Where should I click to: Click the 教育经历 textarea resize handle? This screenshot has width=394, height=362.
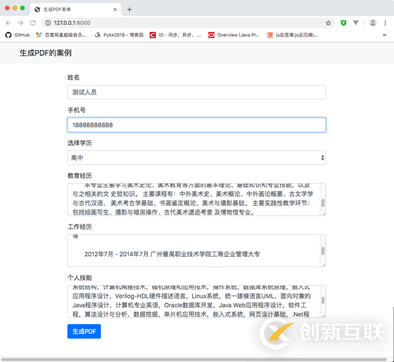coord(323,213)
